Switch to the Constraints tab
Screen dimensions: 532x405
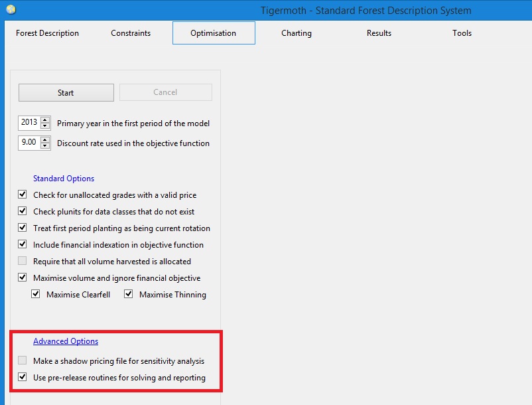131,33
